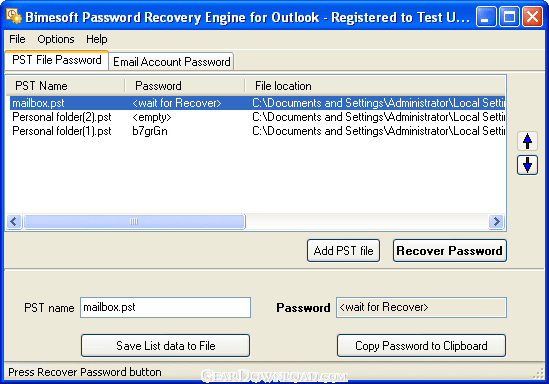Click the Recover Password button

pos(450,251)
